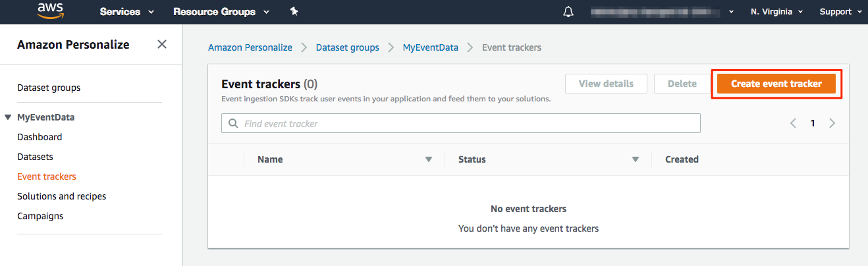Click the pin shortcut icon in navbar

point(294,12)
